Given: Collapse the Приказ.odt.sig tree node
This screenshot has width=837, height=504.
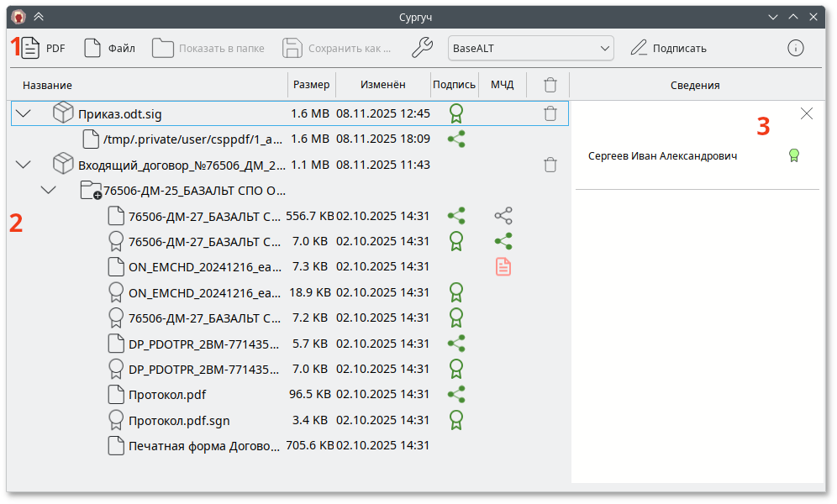Looking at the screenshot, I should tap(24, 113).
